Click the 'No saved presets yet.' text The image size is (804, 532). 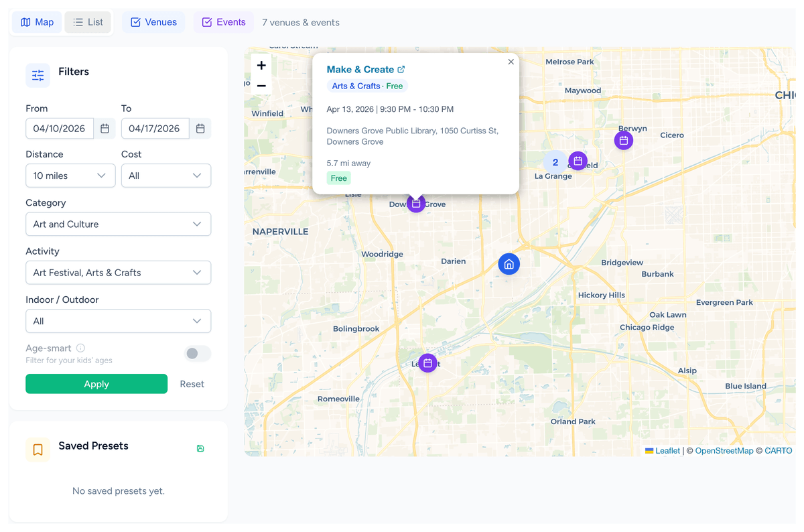coord(119,491)
